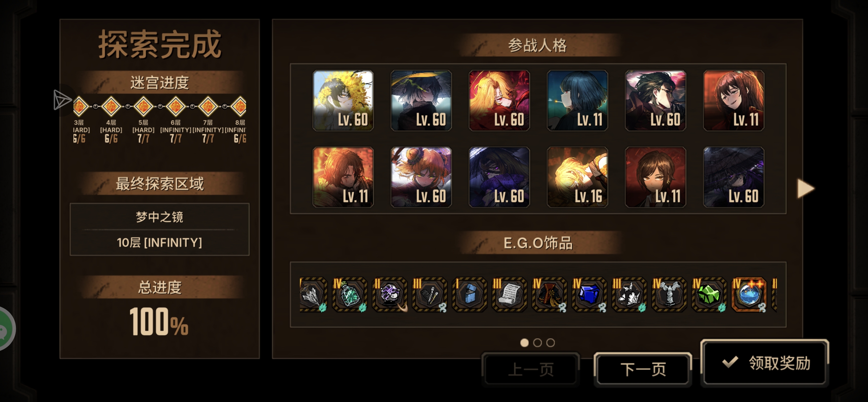Open the yellow-flower Lv. 60 identity portrait

[x=343, y=100]
